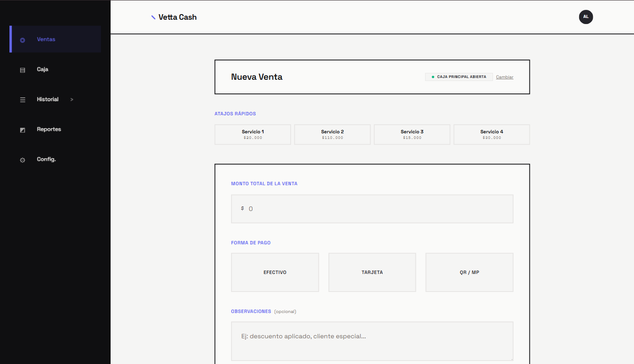Click the Caja register icon
The image size is (634, 364).
coord(23,70)
